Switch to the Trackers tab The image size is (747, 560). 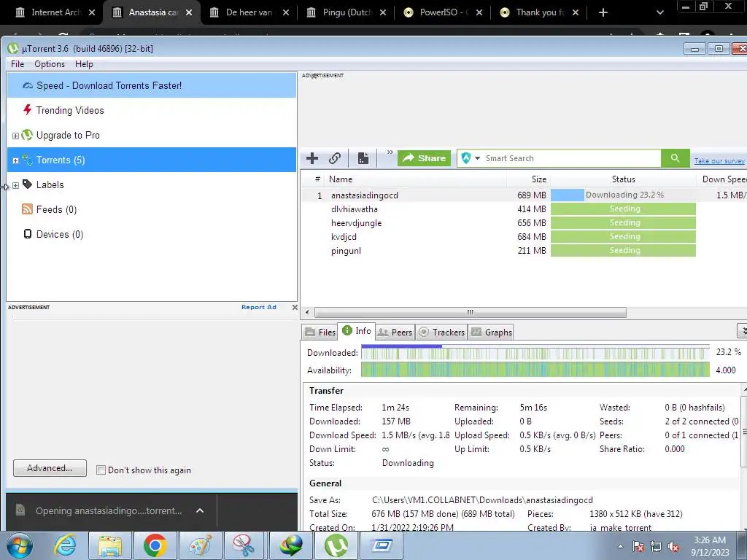tap(441, 332)
